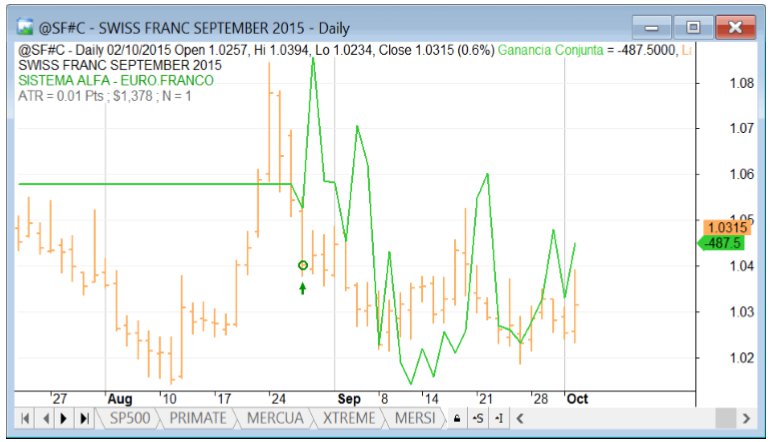
Task: Toggle the chart lock icon
Action: coord(457,419)
